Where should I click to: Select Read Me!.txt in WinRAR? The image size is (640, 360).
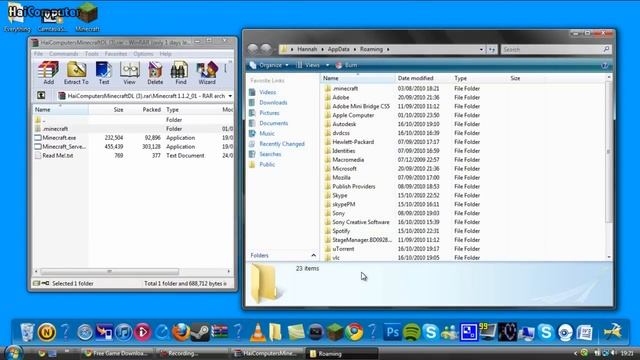58,156
